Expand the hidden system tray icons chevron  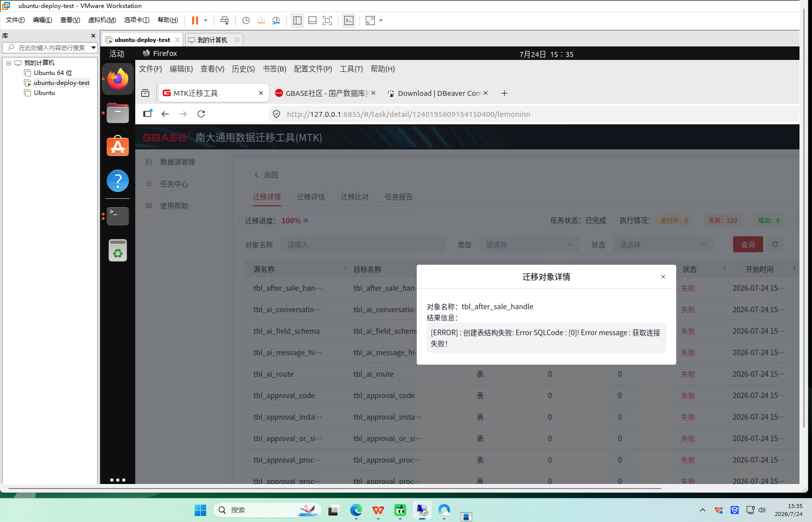tap(703, 510)
